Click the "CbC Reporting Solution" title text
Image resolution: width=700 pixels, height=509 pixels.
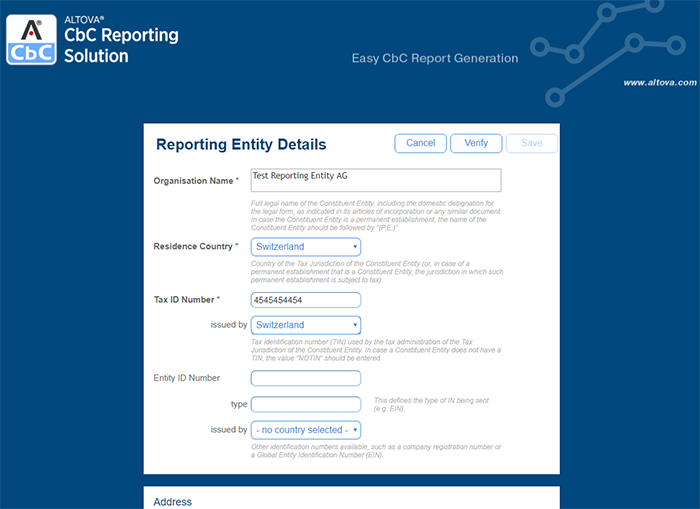(x=121, y=45)
